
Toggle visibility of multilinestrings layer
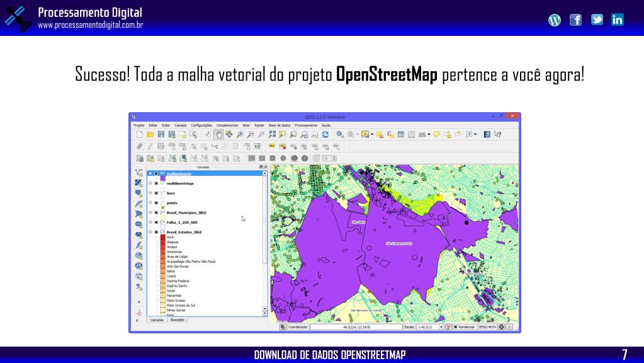click(156, 183)
